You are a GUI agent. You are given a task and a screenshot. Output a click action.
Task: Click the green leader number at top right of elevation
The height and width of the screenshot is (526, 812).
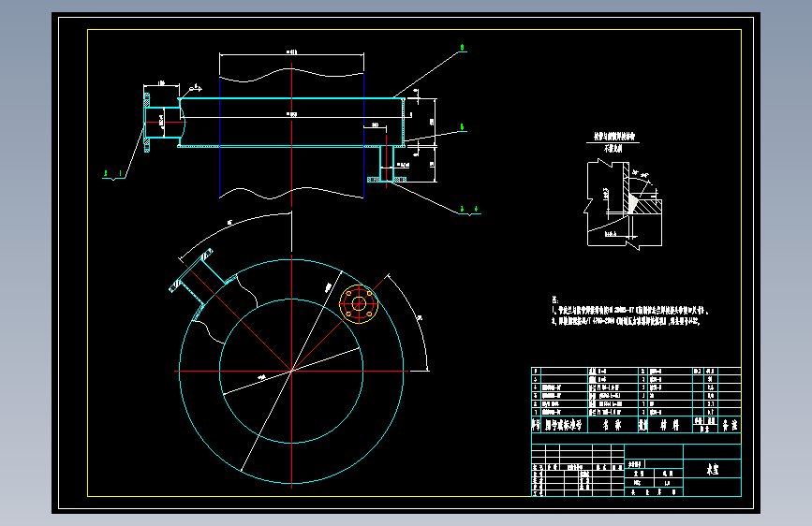(462, 48)
